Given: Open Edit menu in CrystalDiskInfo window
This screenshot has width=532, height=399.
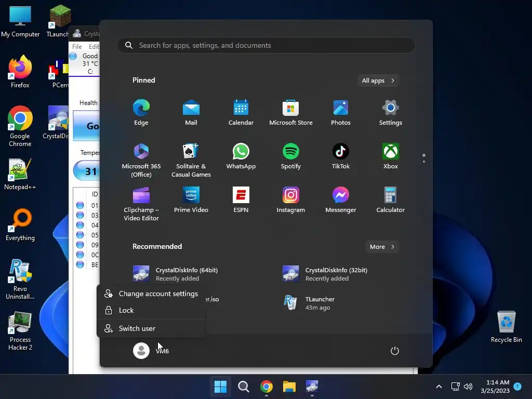Looking at the screenshot, I should (x=94, y=46).
